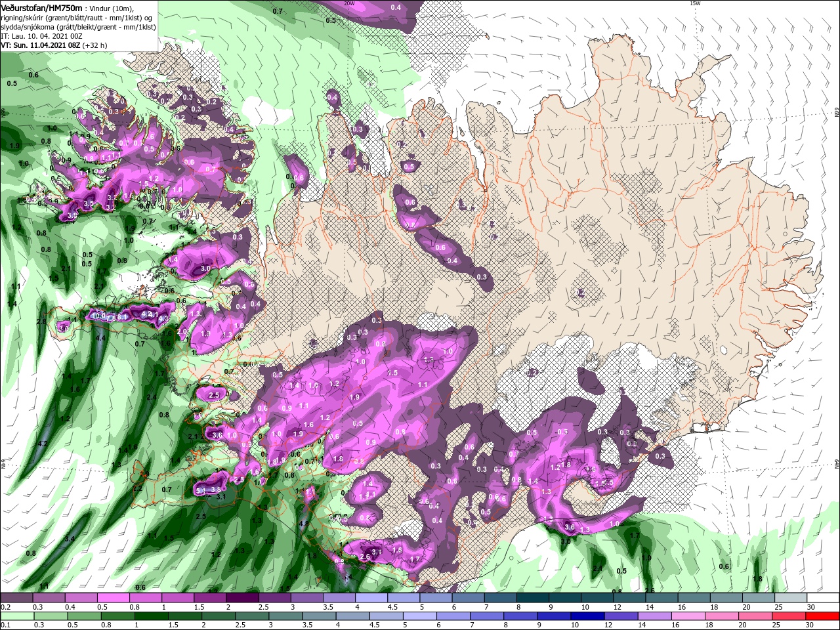Click the '0.1' label on lower legend scale
840x630 pixels.
pos(5,625)
